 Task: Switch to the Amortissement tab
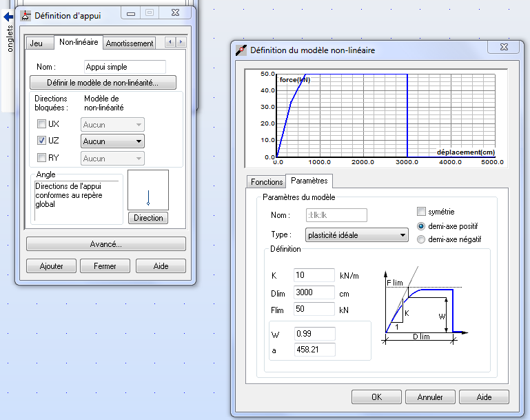(x=130, y=43)
